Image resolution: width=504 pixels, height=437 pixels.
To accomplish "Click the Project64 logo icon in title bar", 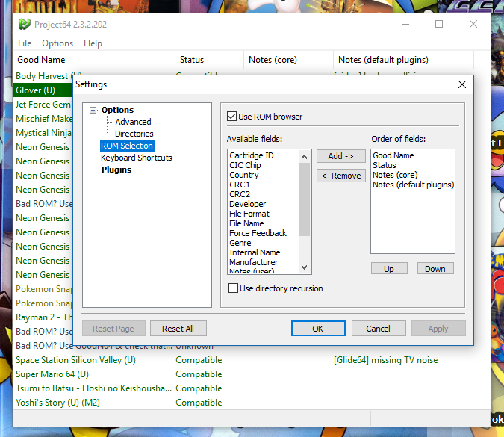I will click(x=25, y=24).
